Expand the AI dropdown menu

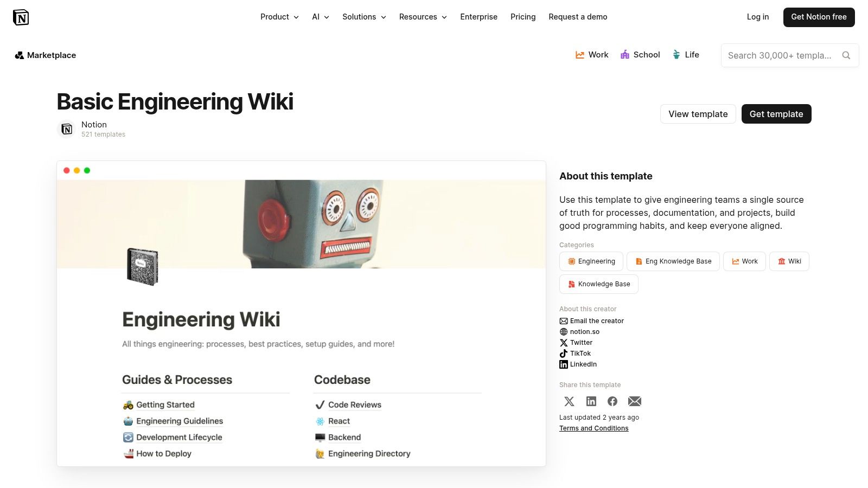coord(321,17)
